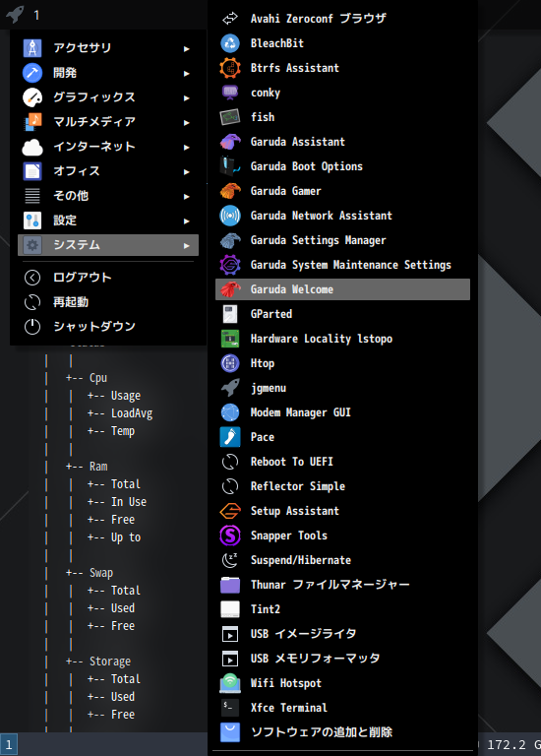This screenshot has width=541, height=756.
Task: Expand the 開発 submenu arrow
Action: coord(187,73)
